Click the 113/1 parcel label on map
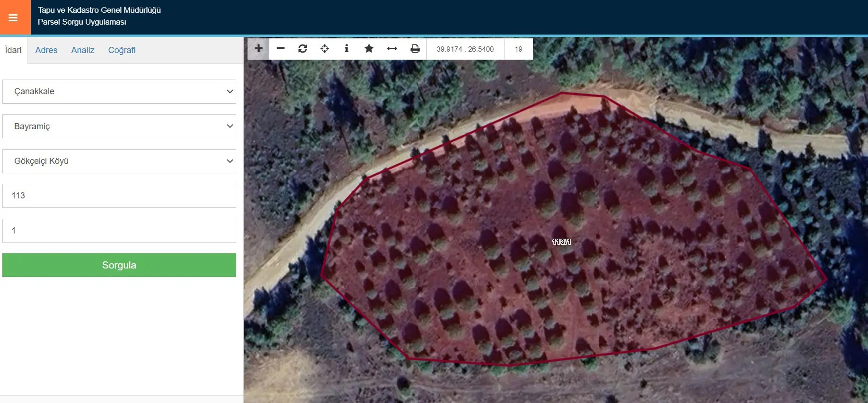This screenshot has height=403, width=868. (x=561, y=242)
